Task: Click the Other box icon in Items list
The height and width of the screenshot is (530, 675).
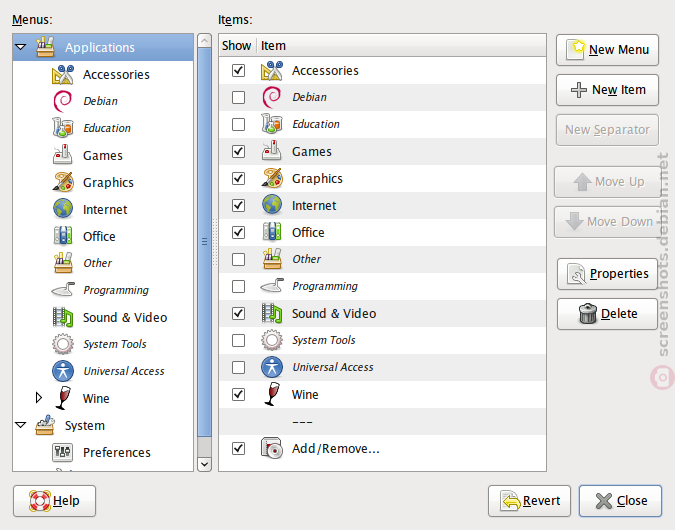Action: click(x=272, y=259)
